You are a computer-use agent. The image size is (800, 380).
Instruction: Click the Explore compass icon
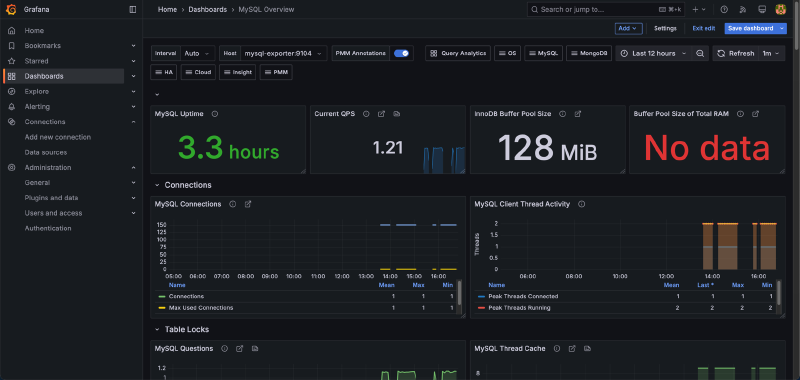point(11,92)
